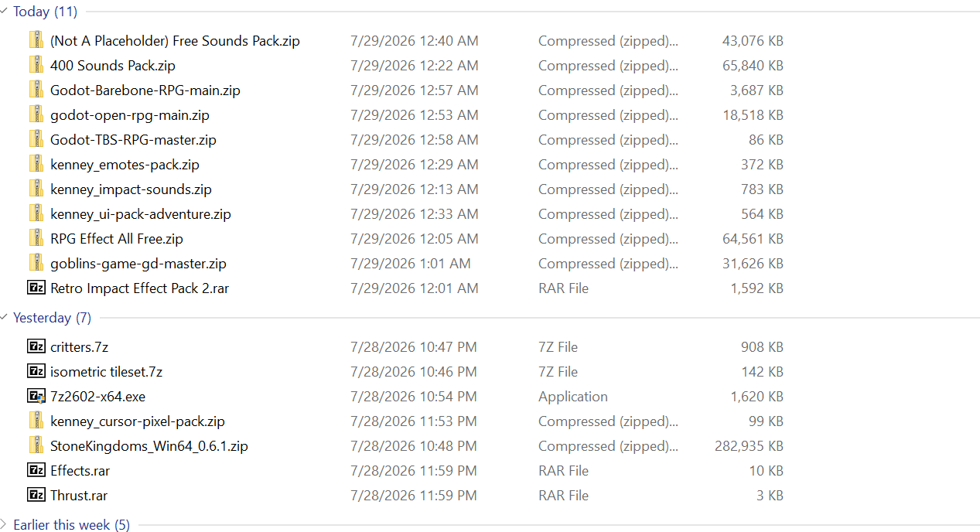Select the kenney_emotes-pack.zip icon
Image resolution: width=980 pixels, height=532 pixels.
[36, 164]
